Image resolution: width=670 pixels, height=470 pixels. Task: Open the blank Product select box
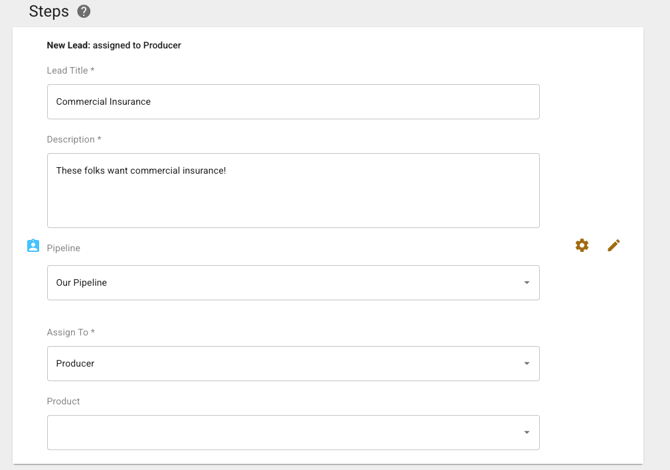280,433
